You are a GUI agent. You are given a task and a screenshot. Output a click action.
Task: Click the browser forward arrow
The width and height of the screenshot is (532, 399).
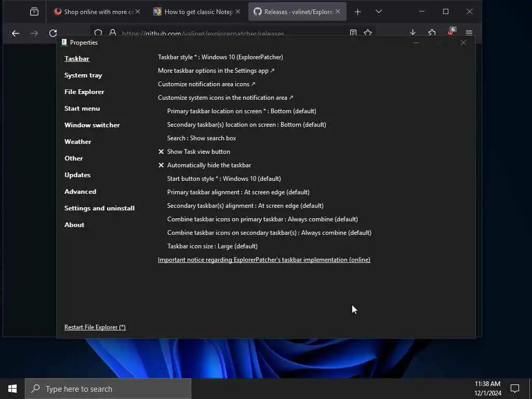click(x=34, y=33)
